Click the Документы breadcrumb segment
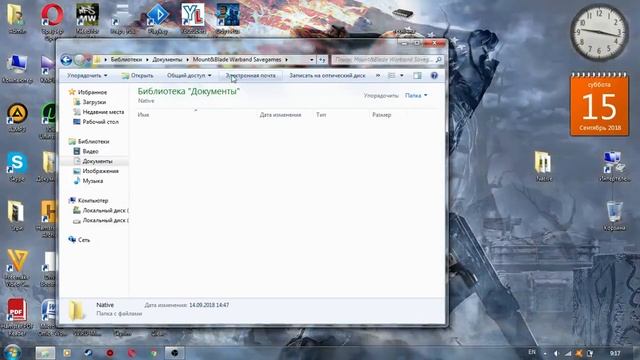This screenshot has width=640, height=360. click(x=167, y=60)
